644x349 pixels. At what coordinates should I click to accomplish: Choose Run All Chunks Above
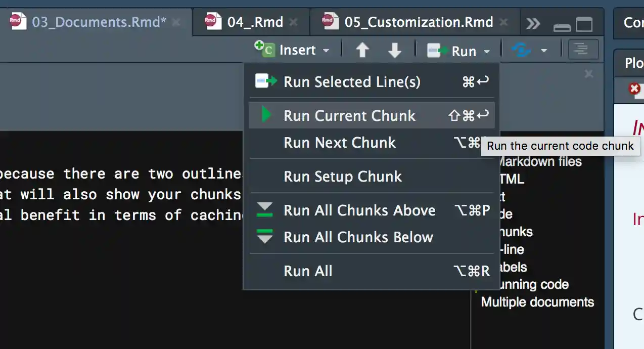[359, 210]
